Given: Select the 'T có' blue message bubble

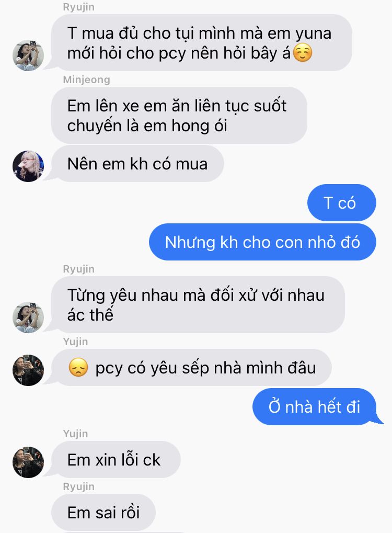Looking at the screenshot, I should [342, 203].
